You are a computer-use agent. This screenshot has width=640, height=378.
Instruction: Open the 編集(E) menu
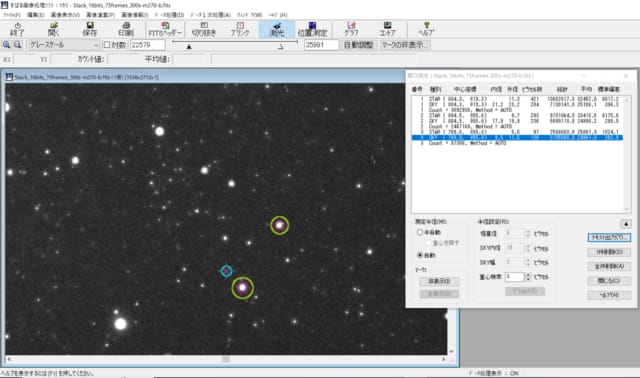tap(36, 15)
